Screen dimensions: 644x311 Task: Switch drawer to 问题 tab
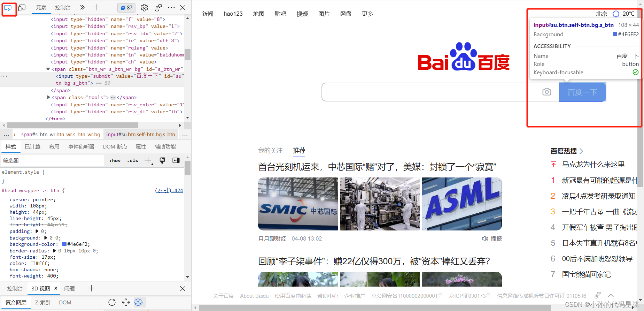[70, 289]
